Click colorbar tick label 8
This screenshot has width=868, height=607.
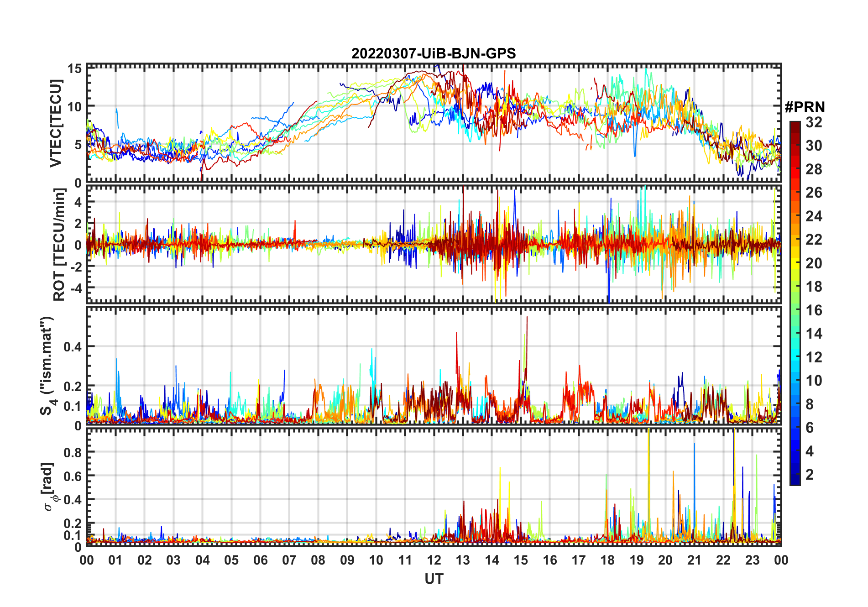810,404
